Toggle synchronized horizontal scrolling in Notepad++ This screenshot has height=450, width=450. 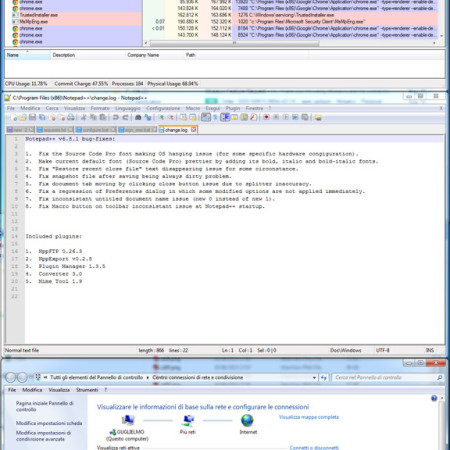(x=193, y=117)
